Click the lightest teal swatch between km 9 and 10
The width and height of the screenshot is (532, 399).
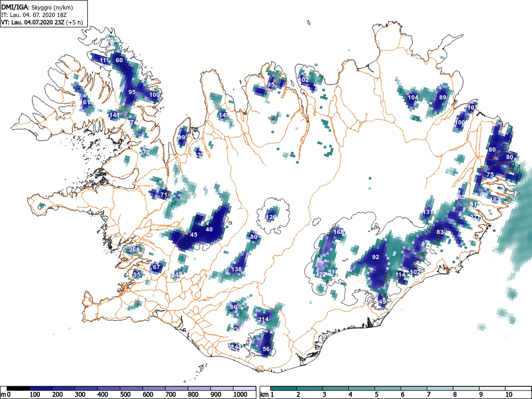(x=492, y=388)
